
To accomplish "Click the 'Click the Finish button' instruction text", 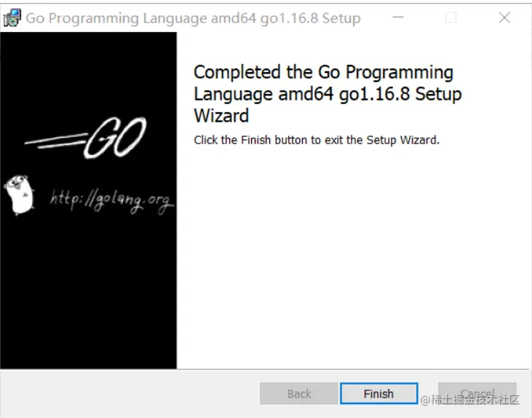I will pyautogui.click(x=317, y=140).
